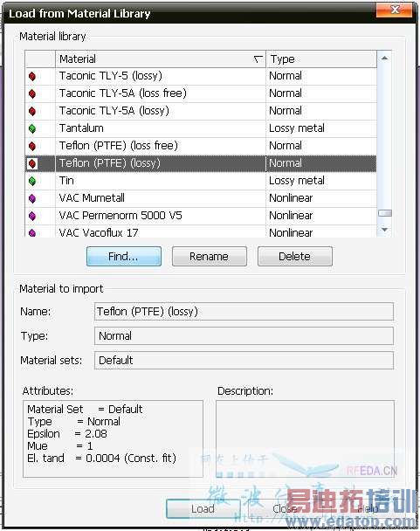Select the purple VAC Mumetall icon
The height and width of the screenshot is (531, 420).
coord(32,198)
